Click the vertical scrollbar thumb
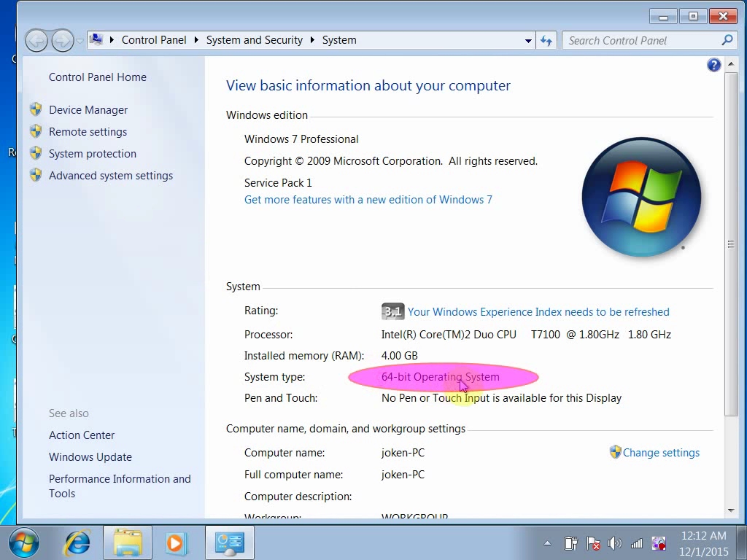 point(731,244)
